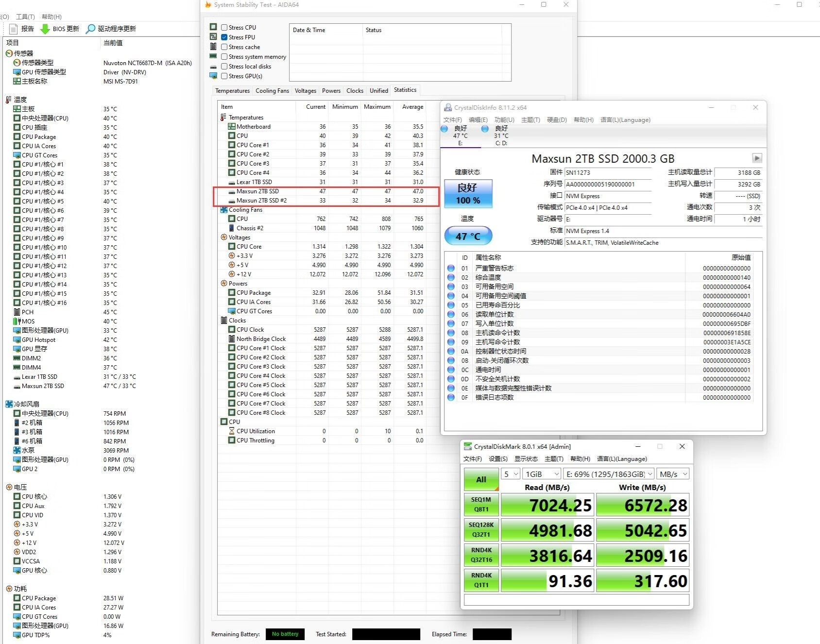Select the 传感器 sensor tree icon
Viewport: 820px width, 644px height.
(x=9, y=53)
